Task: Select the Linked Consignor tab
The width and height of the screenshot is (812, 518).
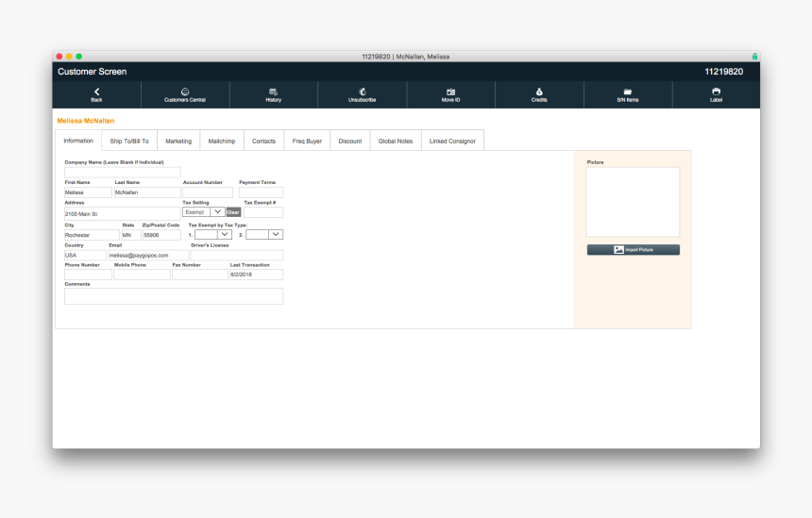Action: coord(452,142)
